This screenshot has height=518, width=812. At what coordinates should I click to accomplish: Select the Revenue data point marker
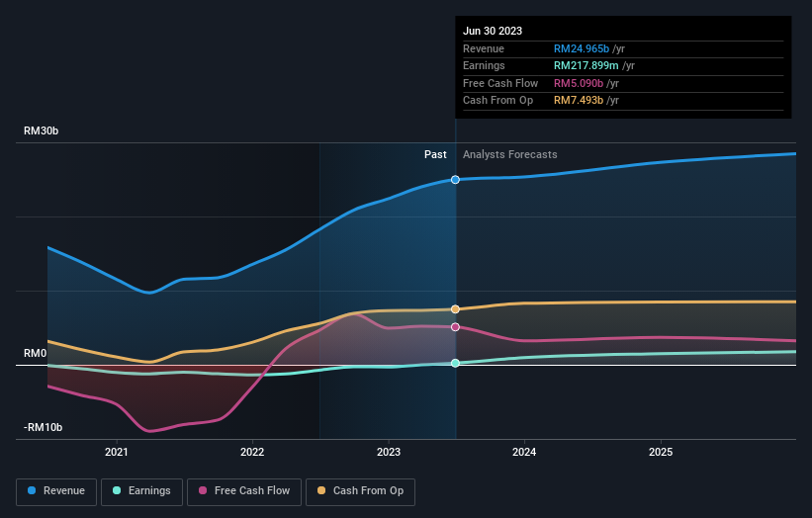tap(455, 180)
